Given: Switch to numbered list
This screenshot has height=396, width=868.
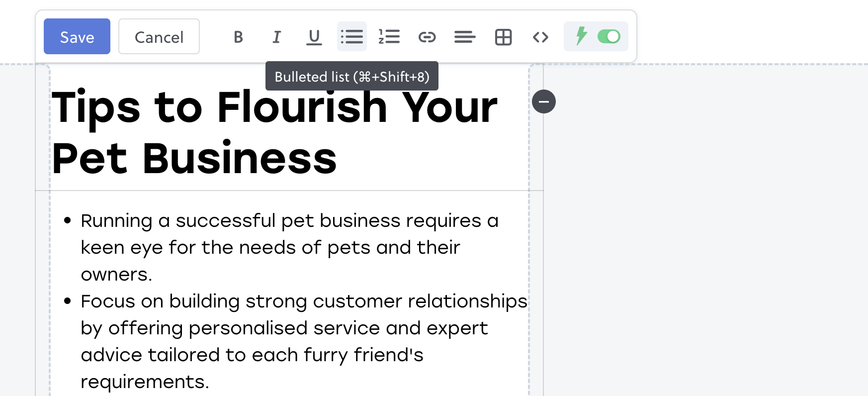Looking at the screenshot, I should click(389, 37).
